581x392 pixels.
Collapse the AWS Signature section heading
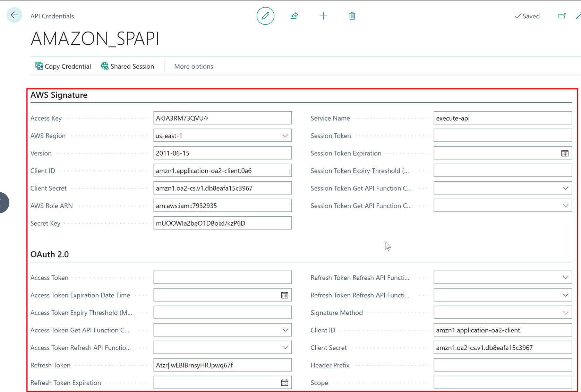[59, 95]
